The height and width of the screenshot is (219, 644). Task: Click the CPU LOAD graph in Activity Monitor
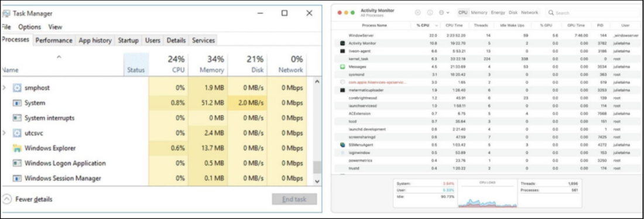tap(487, 194)
